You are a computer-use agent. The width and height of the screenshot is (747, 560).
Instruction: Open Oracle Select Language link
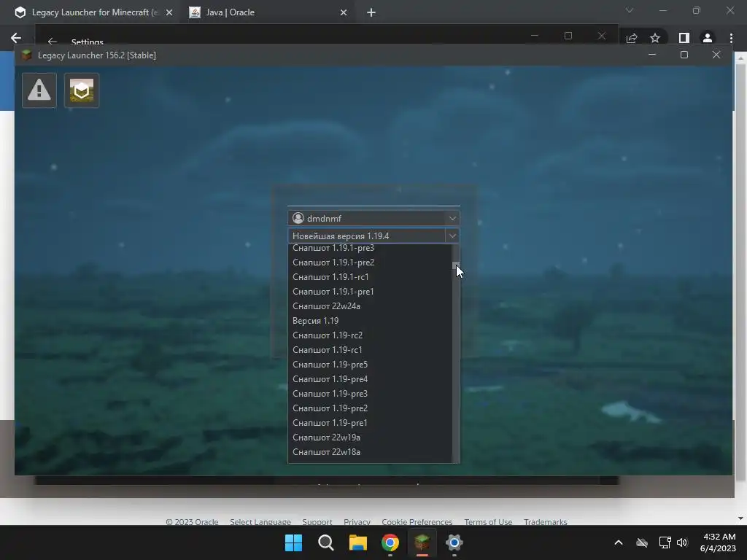(260, 522)
